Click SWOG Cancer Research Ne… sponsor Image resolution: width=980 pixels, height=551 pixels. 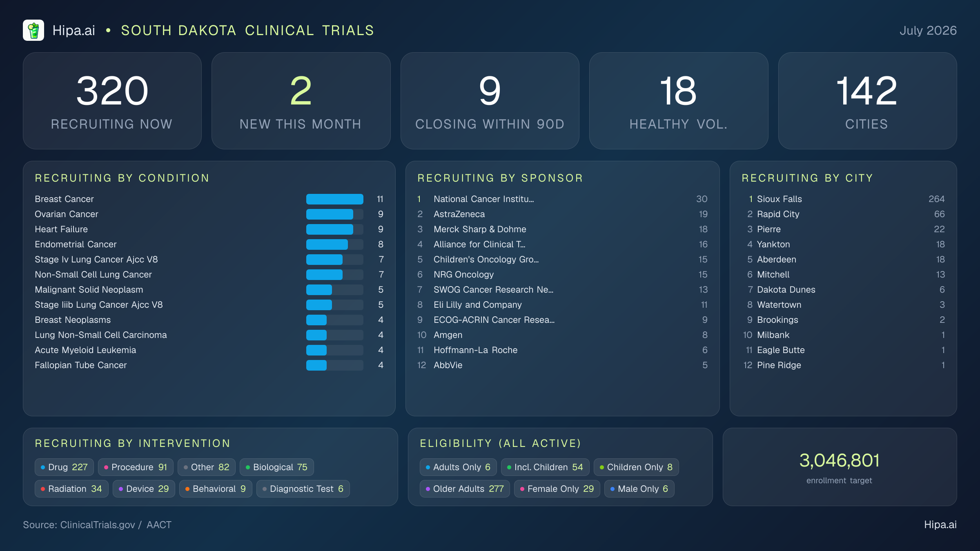point(562,290)
